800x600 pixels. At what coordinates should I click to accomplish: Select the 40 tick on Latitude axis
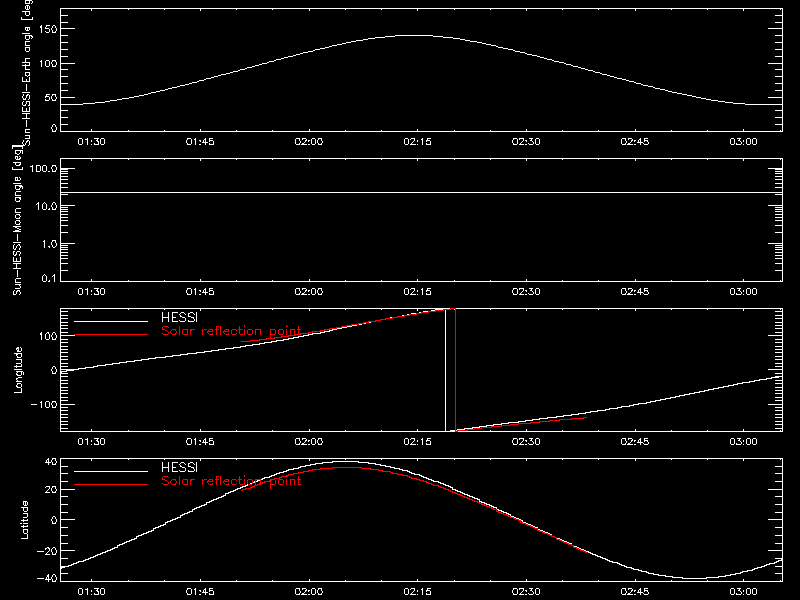[x=51, y=462]
